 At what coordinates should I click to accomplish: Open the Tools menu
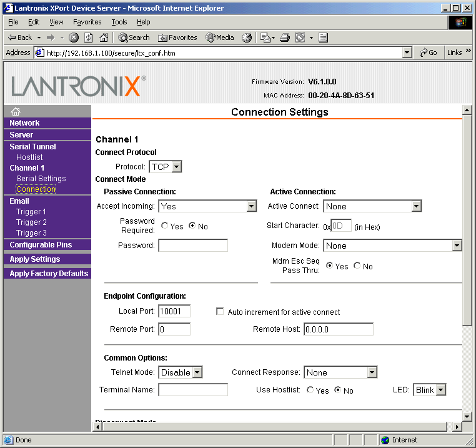pos(119,22)
